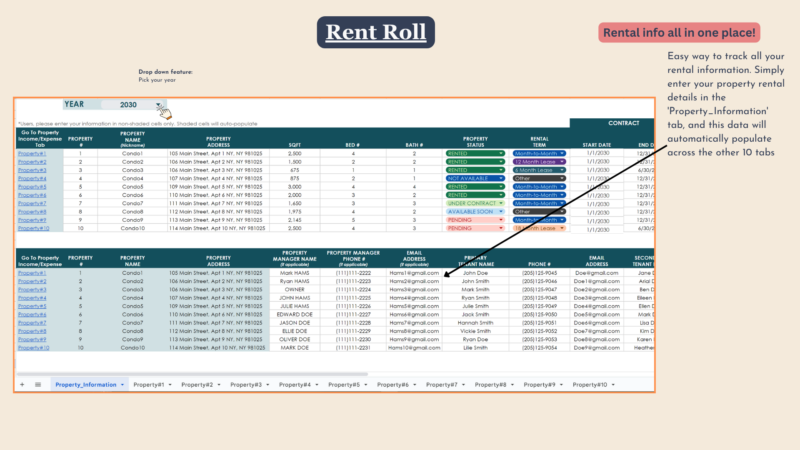Open Condo8 AVAILABLE SOON status dropdown
The width and height of the screenshot is (800, 450).
501,212
